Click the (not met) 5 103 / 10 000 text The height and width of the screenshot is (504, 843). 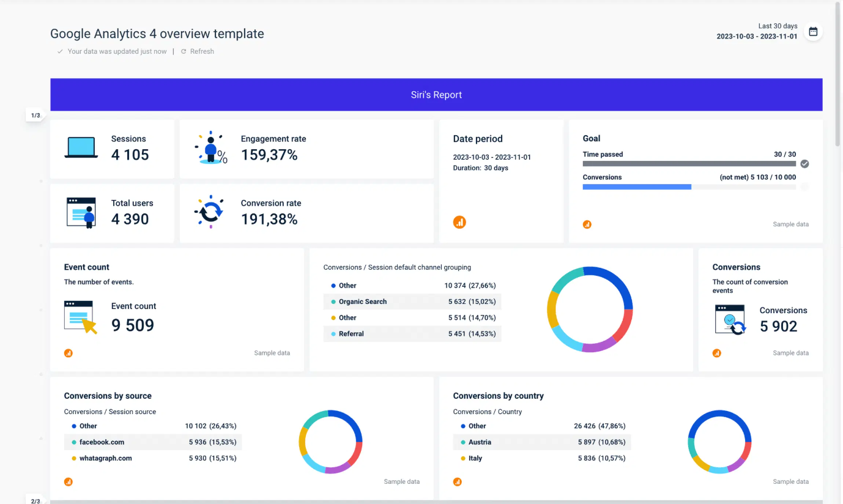758,177
